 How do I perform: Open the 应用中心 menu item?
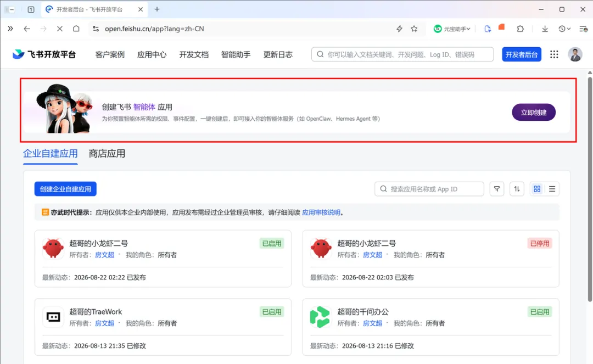pyautogui.click(x=152, y=54)
